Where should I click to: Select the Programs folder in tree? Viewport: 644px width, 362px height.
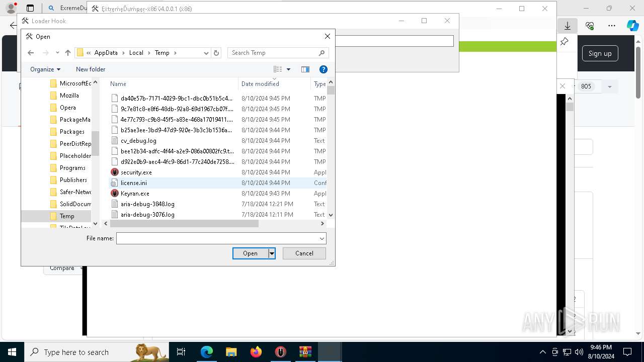click(72, 168)
